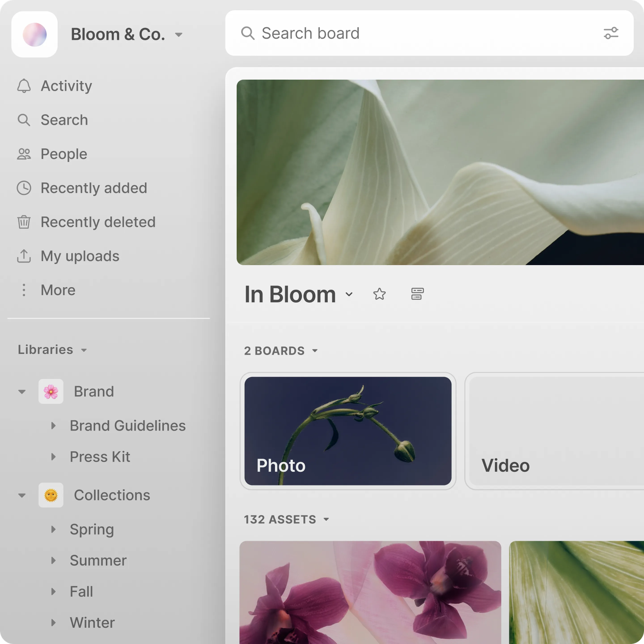Click the Recently deleted trash icon

(x=24, y=222)
